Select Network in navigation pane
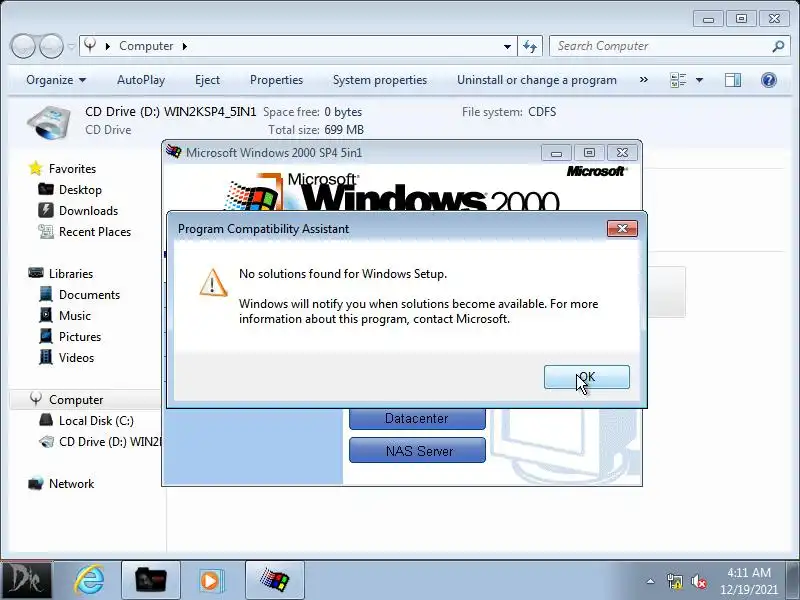The width and height of the screenshot is (800, 600). click(71, 484)
